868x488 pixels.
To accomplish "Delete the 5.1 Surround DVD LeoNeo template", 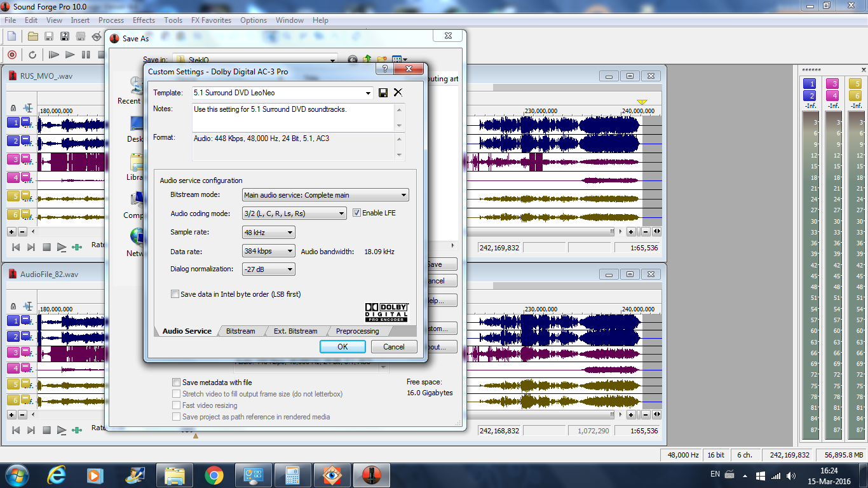I will [398, 93].
